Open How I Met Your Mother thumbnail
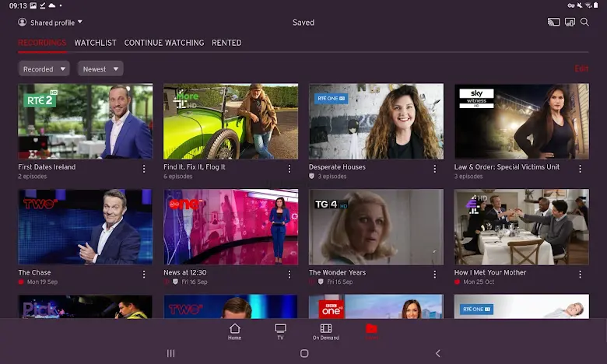607x364 pixels. (521, 226)
